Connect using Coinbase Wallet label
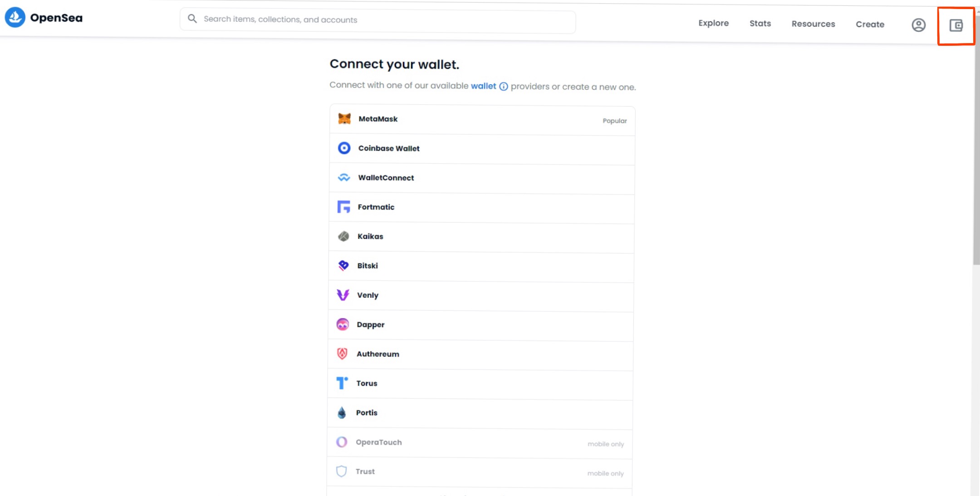980x496 pixels. [x=389, y=148]
